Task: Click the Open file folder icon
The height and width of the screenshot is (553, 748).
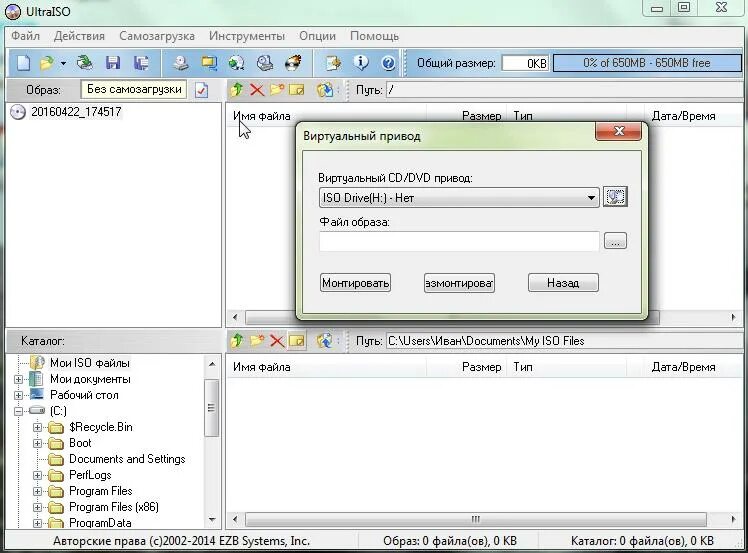Action: pyautogui.click(x=48, y=63)
